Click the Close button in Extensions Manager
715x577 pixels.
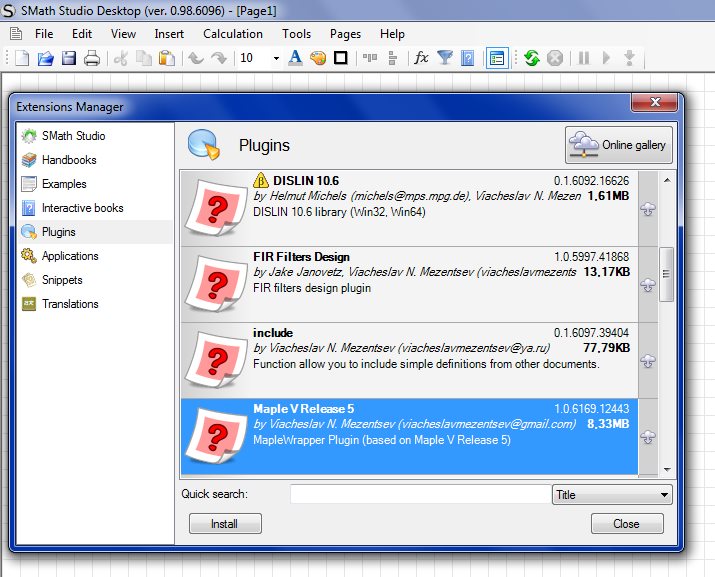tap(627, 523)
